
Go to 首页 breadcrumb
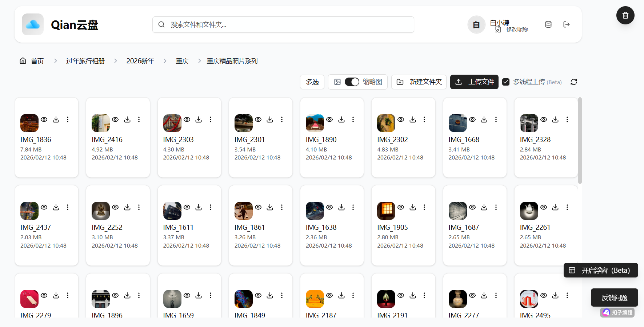[x=32, y=61]
